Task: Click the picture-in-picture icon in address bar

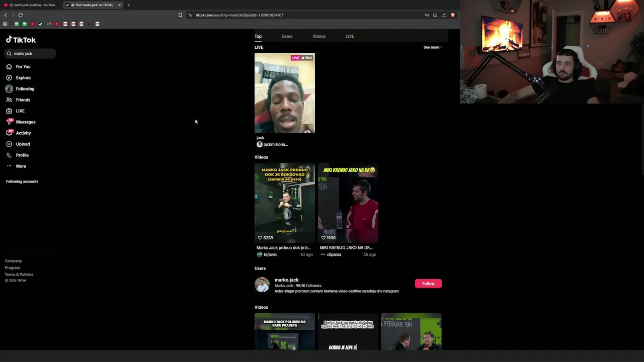Action: pyautogui.click(x=435, y=15)
